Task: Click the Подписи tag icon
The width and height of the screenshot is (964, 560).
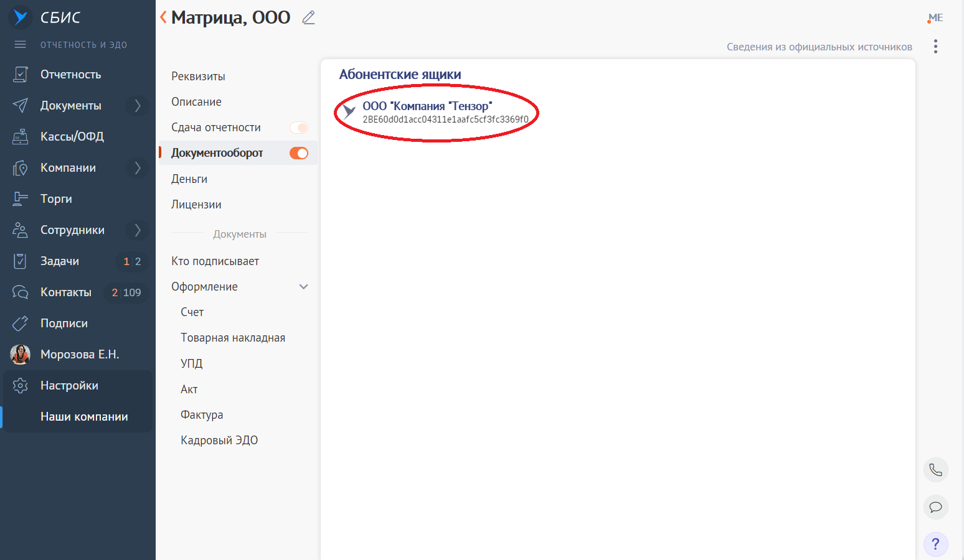Action: [x=21, y=323]
